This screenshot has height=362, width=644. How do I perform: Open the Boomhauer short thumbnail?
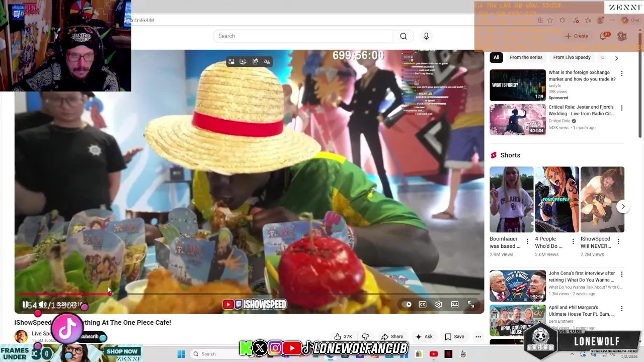[512, 200]
